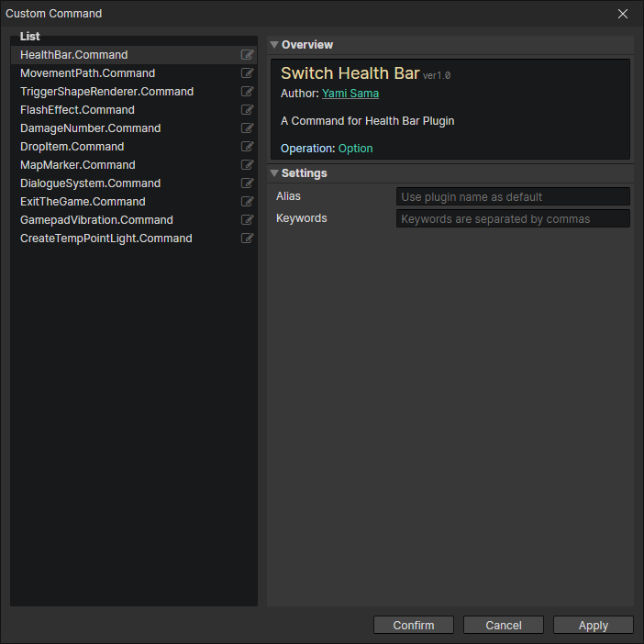This screenshot has width=644, height=644.
Task: Select TriggerShapeRenderer.Command in the list
Action: 134,91
